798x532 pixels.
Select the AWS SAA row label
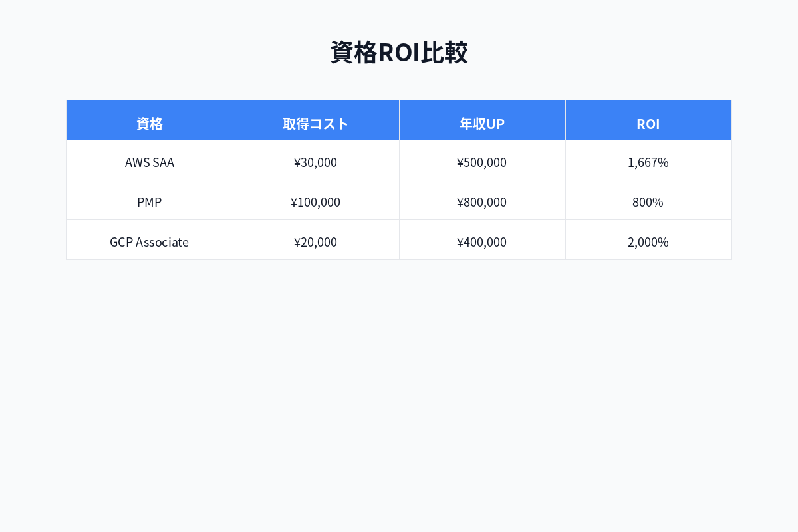pos(150,162)
